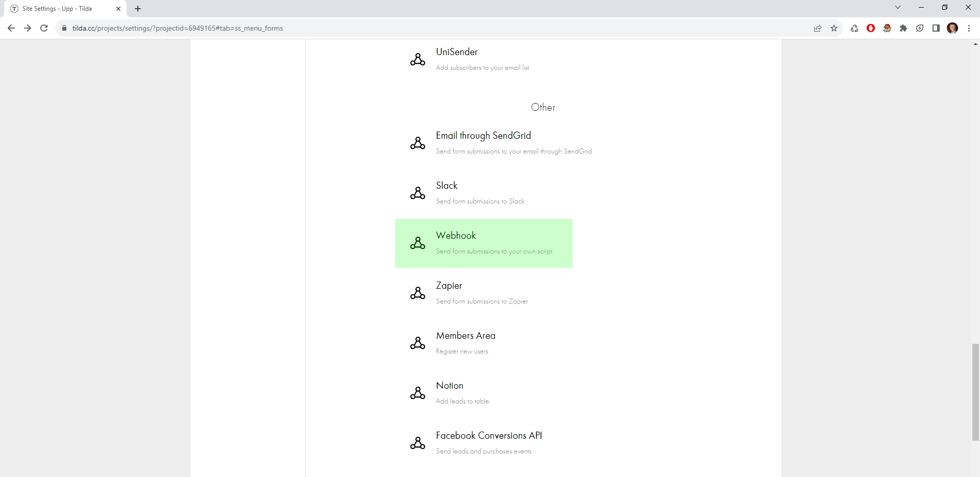Viewport: 980px width, 477px height.
Task: Click the Webhook integration icon
Action: pos(418,243)
